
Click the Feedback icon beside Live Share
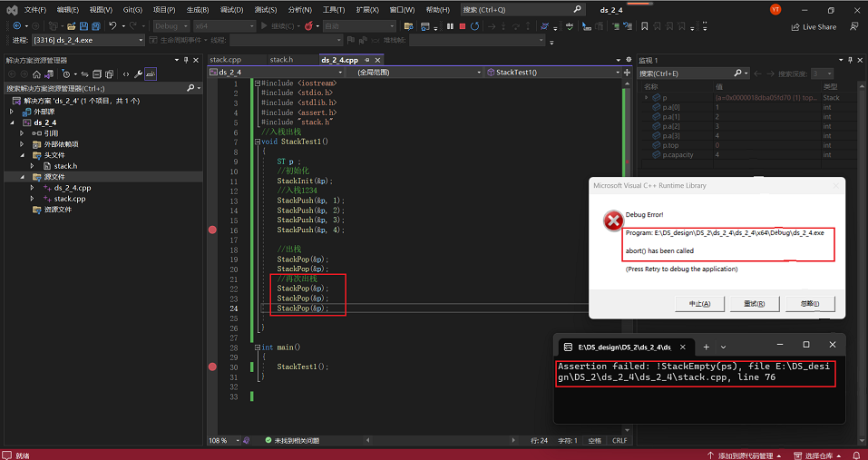pos(854,26)
